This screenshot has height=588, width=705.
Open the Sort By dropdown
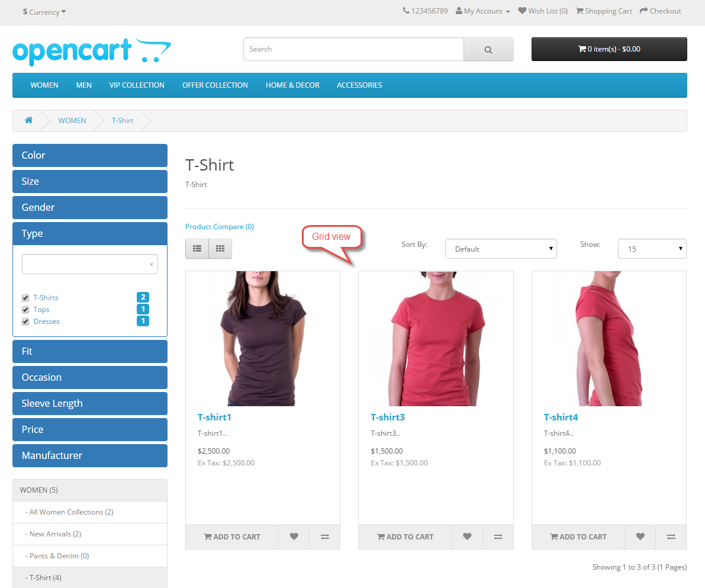click(501, 249)
